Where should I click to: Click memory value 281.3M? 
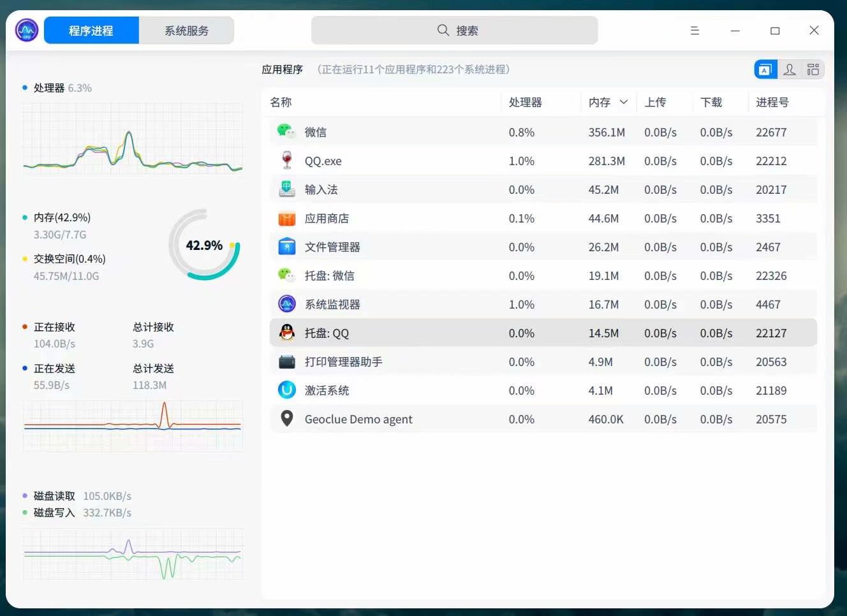[607, 161]
